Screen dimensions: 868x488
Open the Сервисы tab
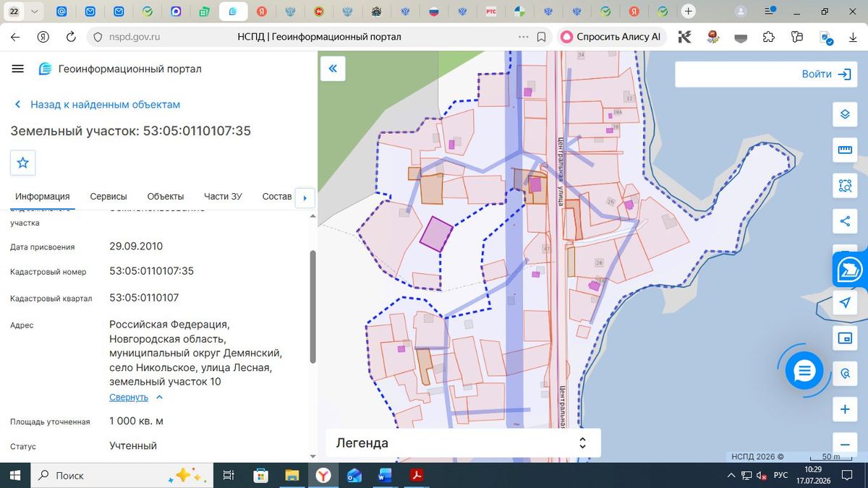109,196
